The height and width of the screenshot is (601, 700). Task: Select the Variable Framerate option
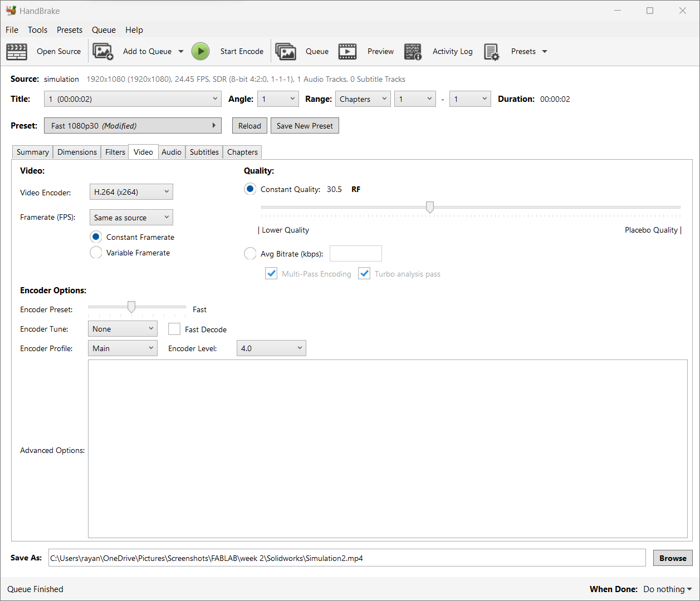pyautogui.click(x=96, y=253)
